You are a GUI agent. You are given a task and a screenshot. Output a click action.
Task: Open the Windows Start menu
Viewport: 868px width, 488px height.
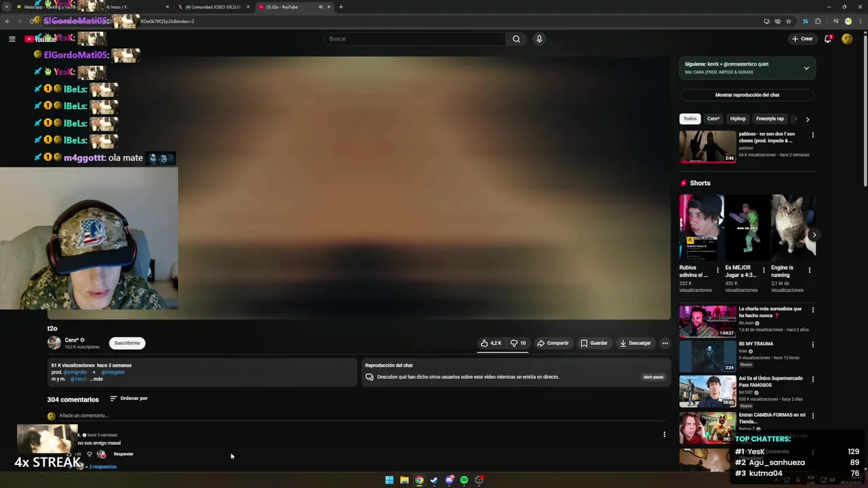tap(389, 480)
